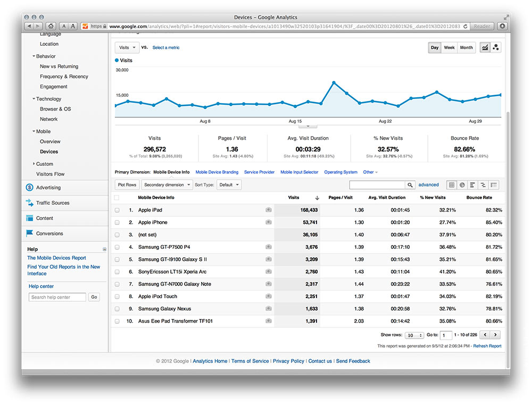This screenshot has width=532, height=405.
Task: Open the Content section
Action: click(45, 218)
